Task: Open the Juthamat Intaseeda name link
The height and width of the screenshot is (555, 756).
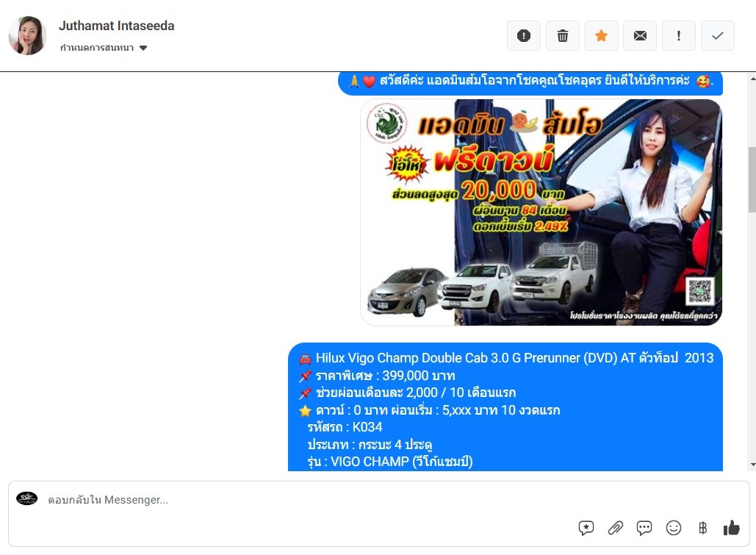Action: coord(116,26)
